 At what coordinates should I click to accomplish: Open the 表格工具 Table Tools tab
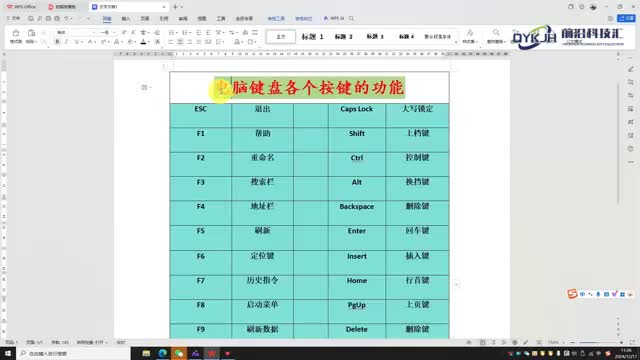click(276, 19)
